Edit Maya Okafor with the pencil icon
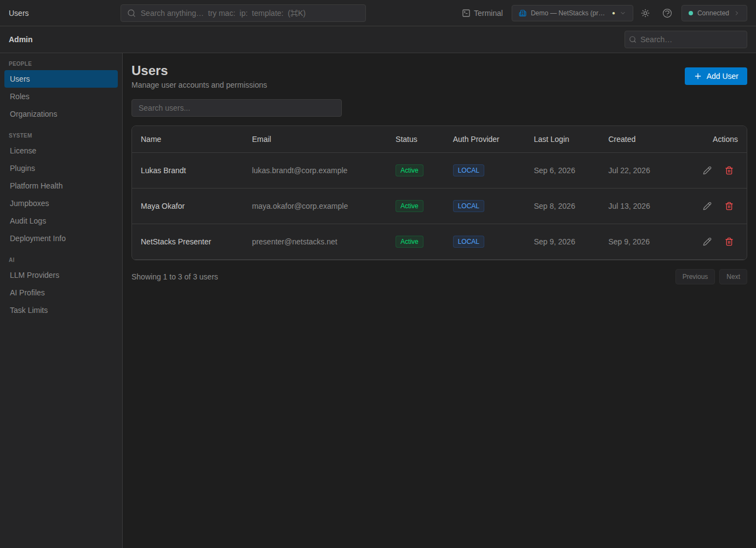The width and height of the screenshot is (756, 548). [x=707, y=206]
